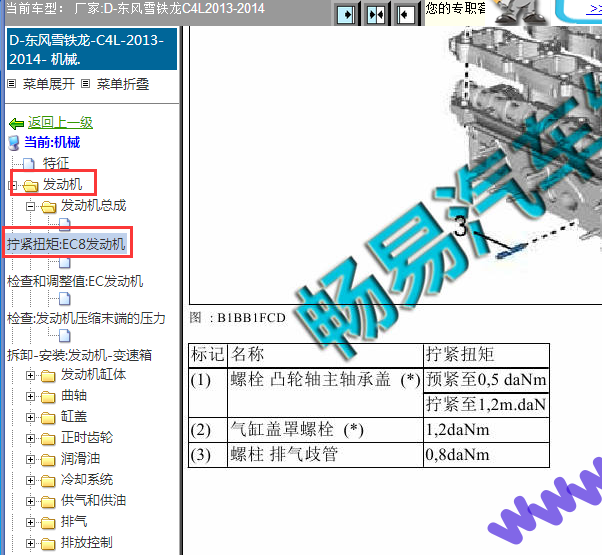Open 检查和调整值:EC发动机 page
602x555 pixels.
tap(75, 281)
